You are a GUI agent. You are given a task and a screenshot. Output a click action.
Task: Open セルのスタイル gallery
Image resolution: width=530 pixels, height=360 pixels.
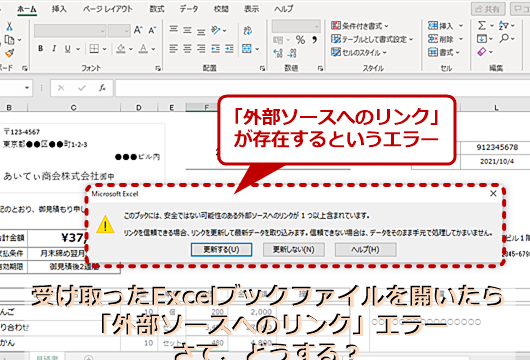[359, 52]
